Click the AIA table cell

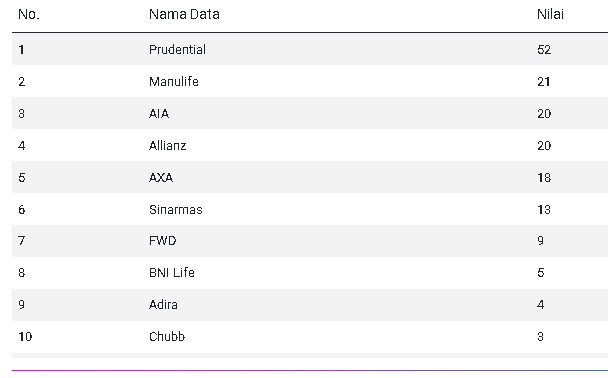(x=159, y=114)
